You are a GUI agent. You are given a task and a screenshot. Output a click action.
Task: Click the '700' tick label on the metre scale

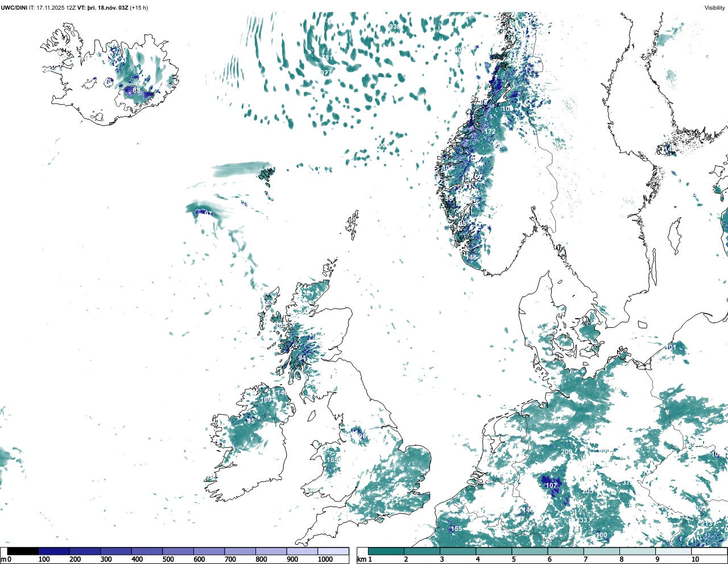coord(230,559)
